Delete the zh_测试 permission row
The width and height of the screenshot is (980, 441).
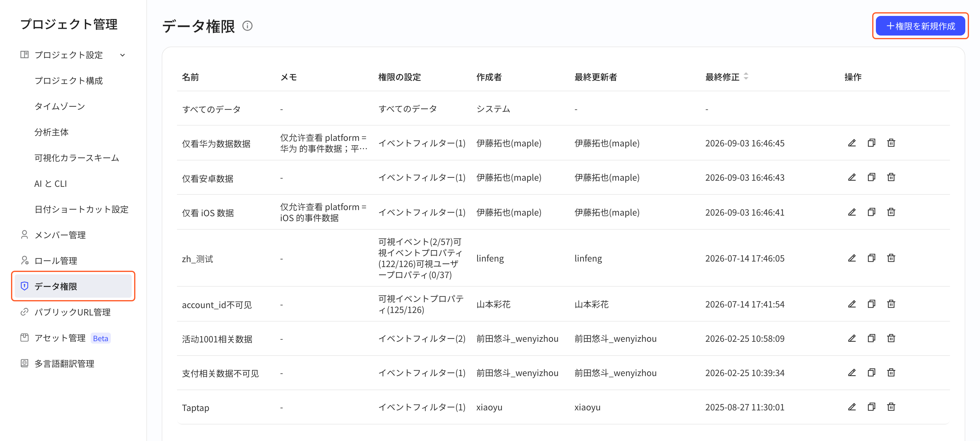coord(891,258)
